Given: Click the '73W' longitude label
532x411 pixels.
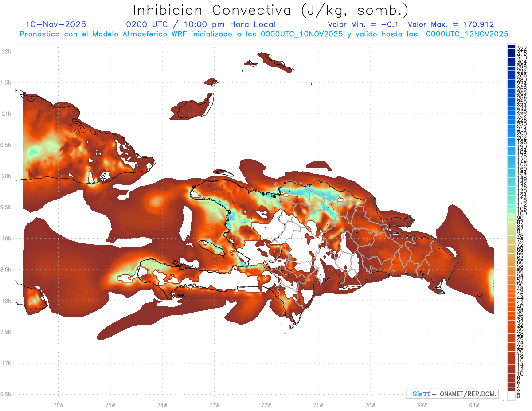Looking at the screenshot, I should point(214,405).
